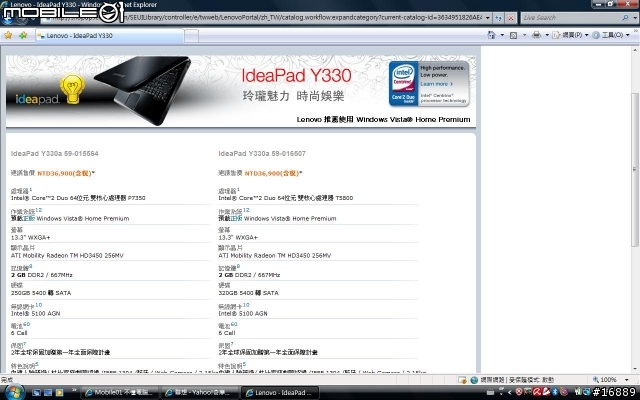The height and width of the screenshot is (400, 640).
Task: Open the 網頁(P) Page menu
Action: pyautogui.click(x=570, y=35)
